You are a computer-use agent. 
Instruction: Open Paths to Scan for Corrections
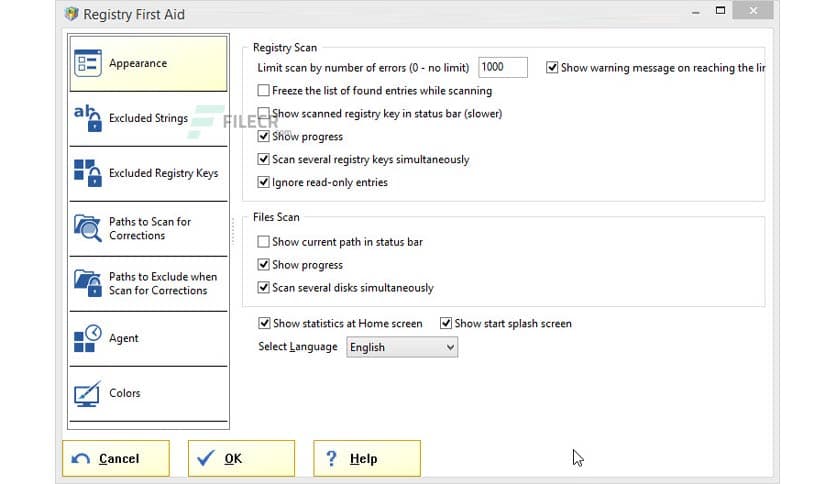tap(148, 228)
